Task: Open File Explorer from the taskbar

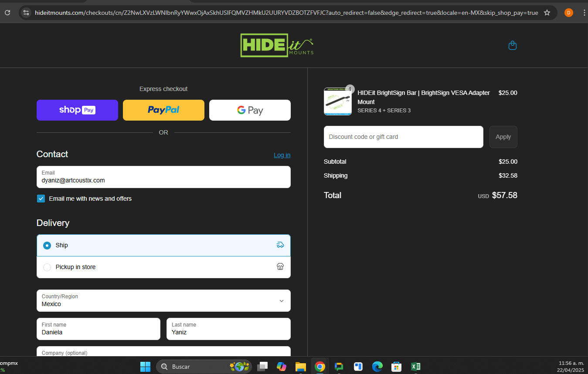Action: 301,367
